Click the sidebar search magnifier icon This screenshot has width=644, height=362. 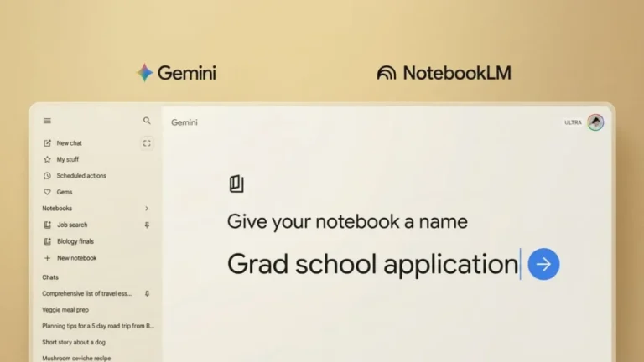pos(147,121)
